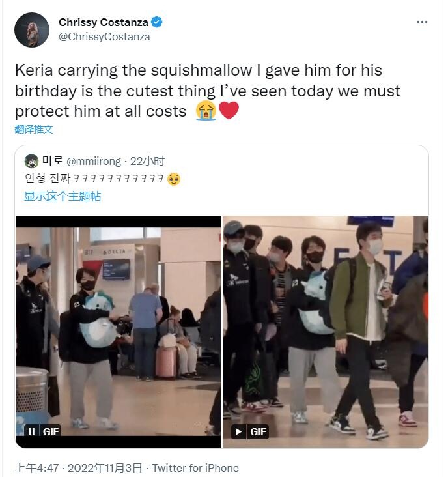Click the quoted Korean text 인형 진짜
Image resolution: width=448 pixels, height=477 pixels.
(x=48, y=179)
